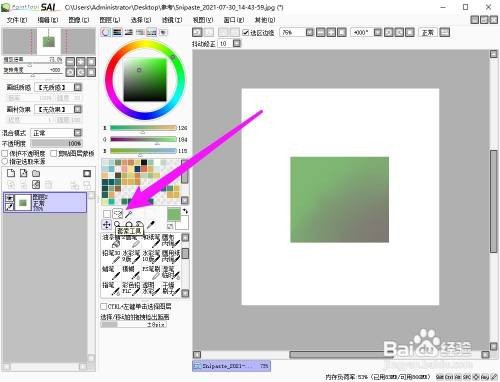This screenshot has height=382, width=500.
Task: Select the 指笔 brush tool
Action: tap(111, 289)
